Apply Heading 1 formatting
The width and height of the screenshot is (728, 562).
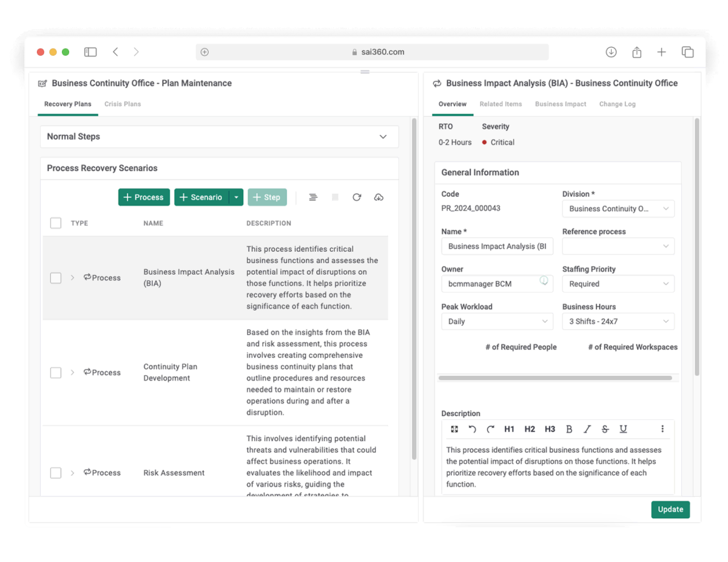pyautogui.click(x=509, y=429)
